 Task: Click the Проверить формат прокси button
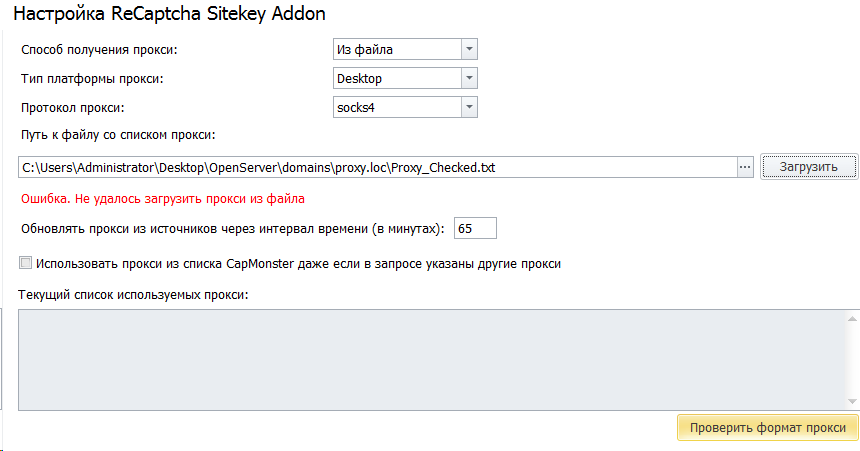(767, 428)
